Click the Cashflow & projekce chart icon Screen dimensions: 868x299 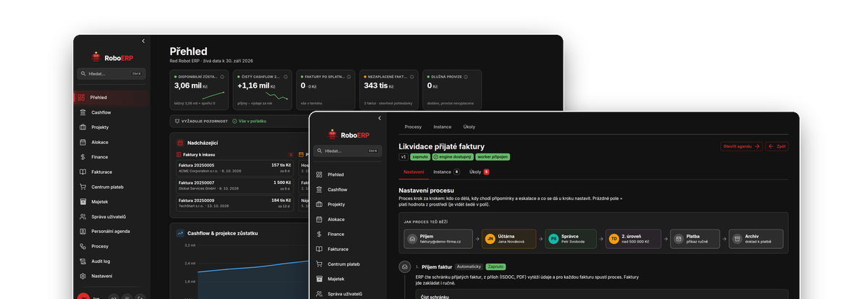click(180, 233)
